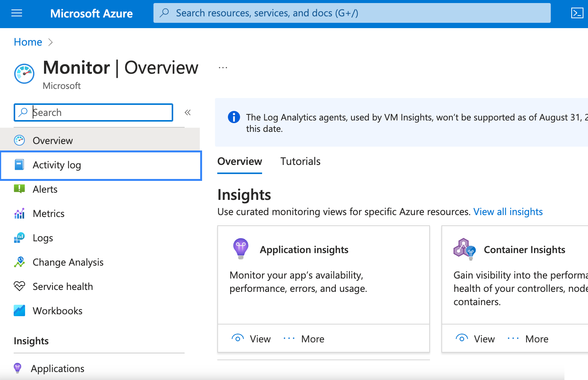This screenshot has height=380, width=588.
Task: Click the ellipsis icon on Container Insights More
Action: coord(513,338)
